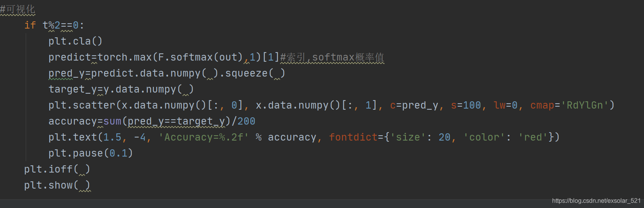Click 'fontdict=' keyword
644x208 pixels.
(356, 137)
